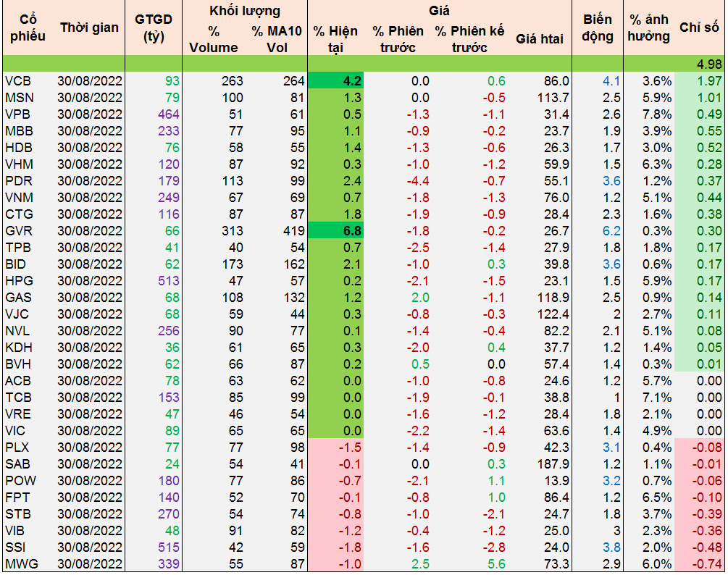
Task: Select the GVR ticker cell
Action: [18, 230]
